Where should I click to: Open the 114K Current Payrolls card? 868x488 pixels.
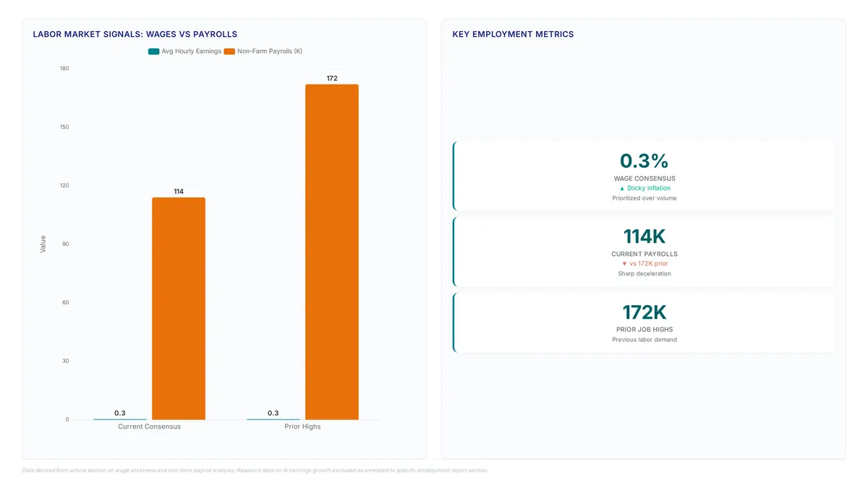coord(644,252)
